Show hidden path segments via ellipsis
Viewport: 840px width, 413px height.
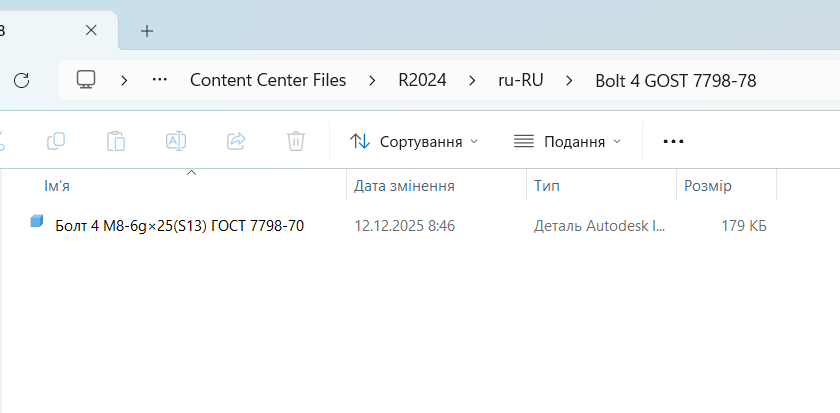coord(160,80)
